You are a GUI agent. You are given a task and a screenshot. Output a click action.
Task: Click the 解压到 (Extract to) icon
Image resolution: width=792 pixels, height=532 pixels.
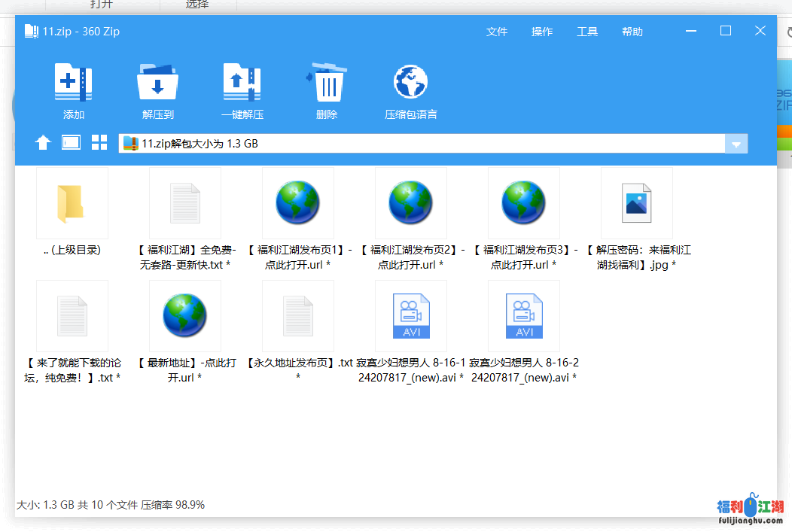[x=157, y=84]
